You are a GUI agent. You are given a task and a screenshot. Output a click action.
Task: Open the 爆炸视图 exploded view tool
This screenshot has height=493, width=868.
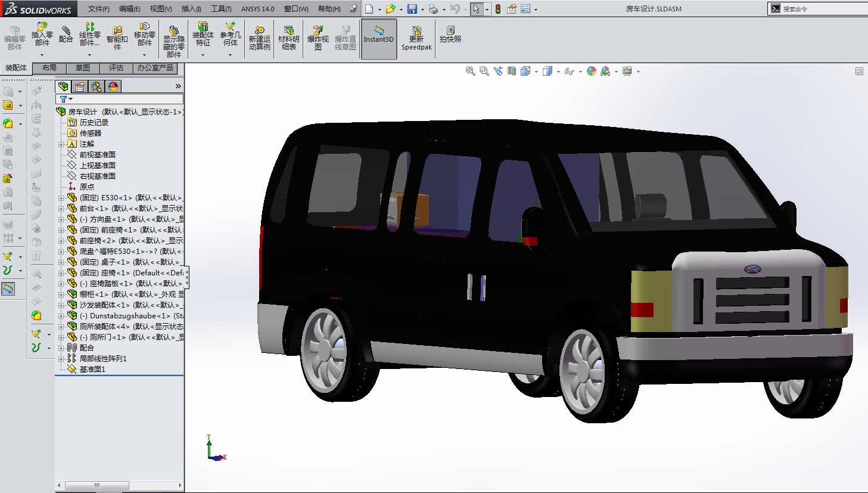pyautogui.click(x=318, y=38)
